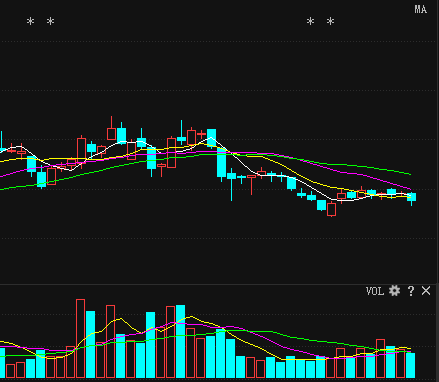
Task: Click the MA indicator label
Action: coord(420,9)
